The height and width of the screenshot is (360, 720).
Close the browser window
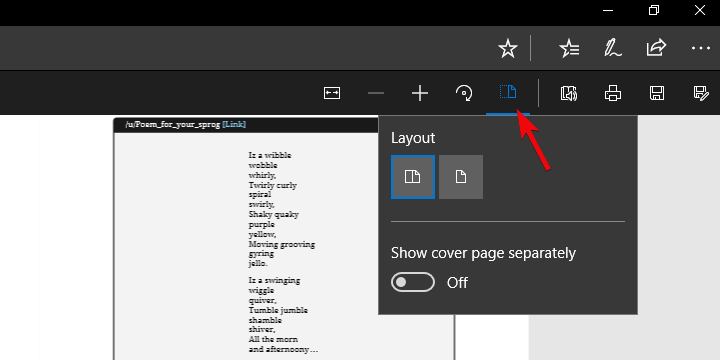click(700, 10)
